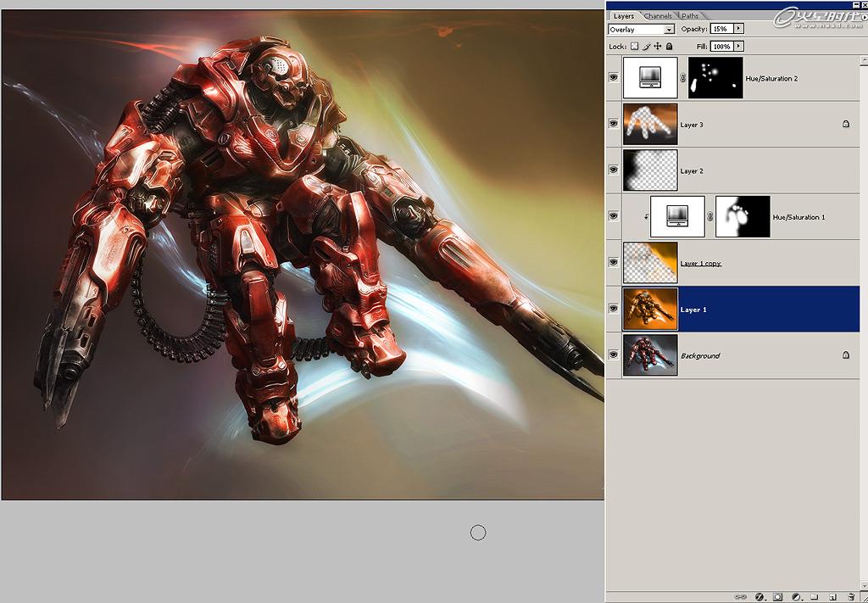
Task: Select the layer named Hue/Saturation 1
Action: coord(798,217)
